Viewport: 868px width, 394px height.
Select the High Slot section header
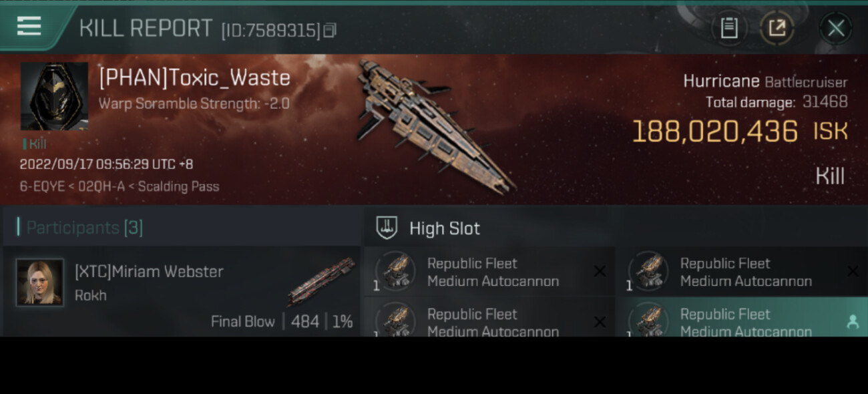tap(444, 228)
